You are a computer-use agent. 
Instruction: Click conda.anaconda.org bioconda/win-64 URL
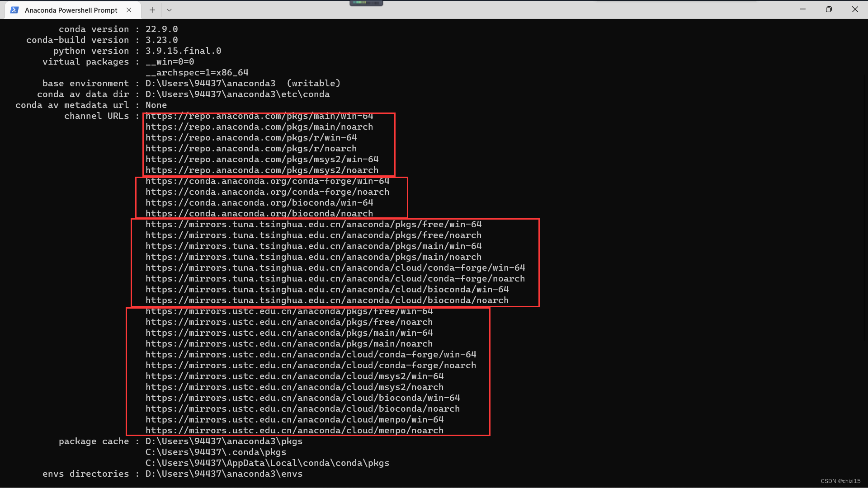pyautogui.click(x=259, y=203)
